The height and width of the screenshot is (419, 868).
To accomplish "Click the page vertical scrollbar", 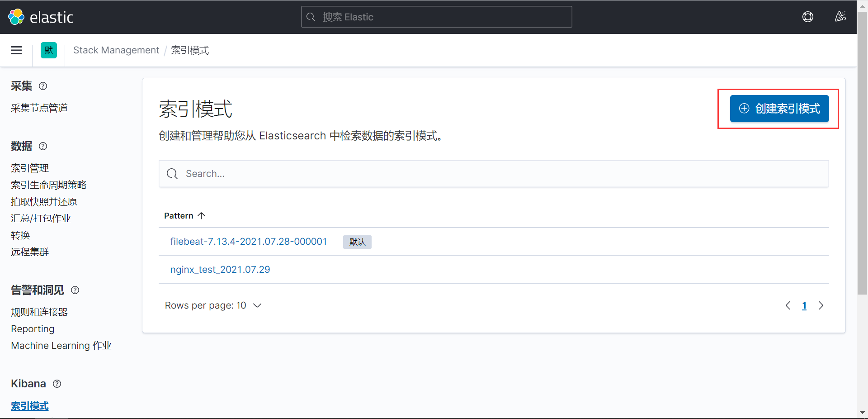I will (863, 154).
